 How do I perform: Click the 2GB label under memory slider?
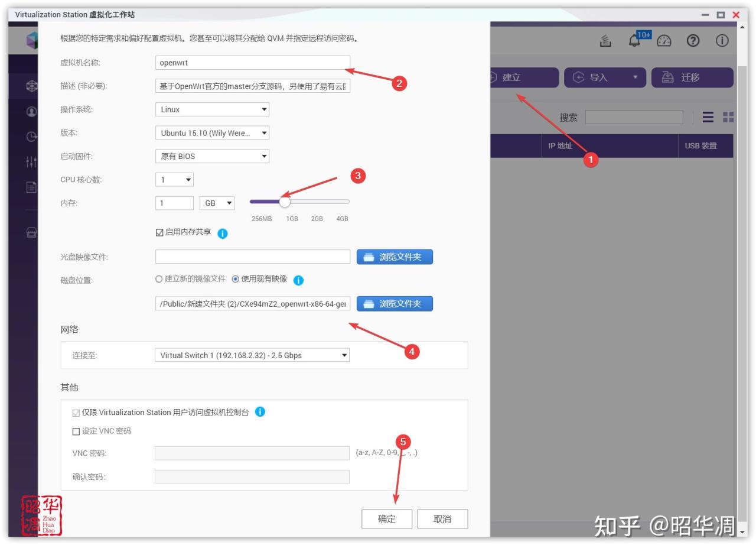coord(317,219)
